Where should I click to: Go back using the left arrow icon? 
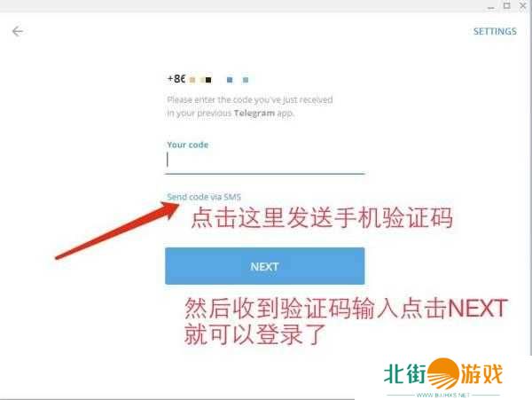point(18,31)
